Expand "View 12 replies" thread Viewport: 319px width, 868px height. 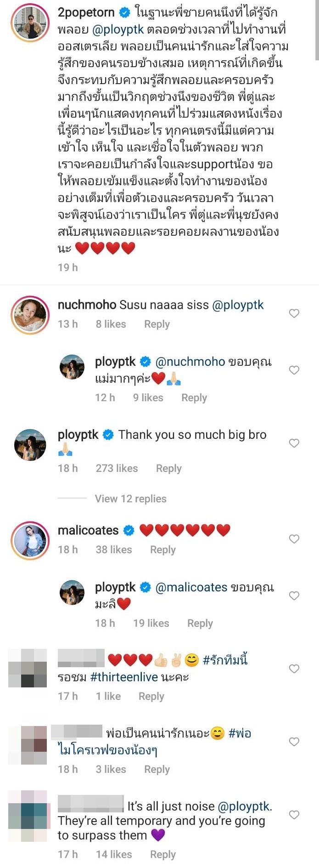click(x=130, y=499)
